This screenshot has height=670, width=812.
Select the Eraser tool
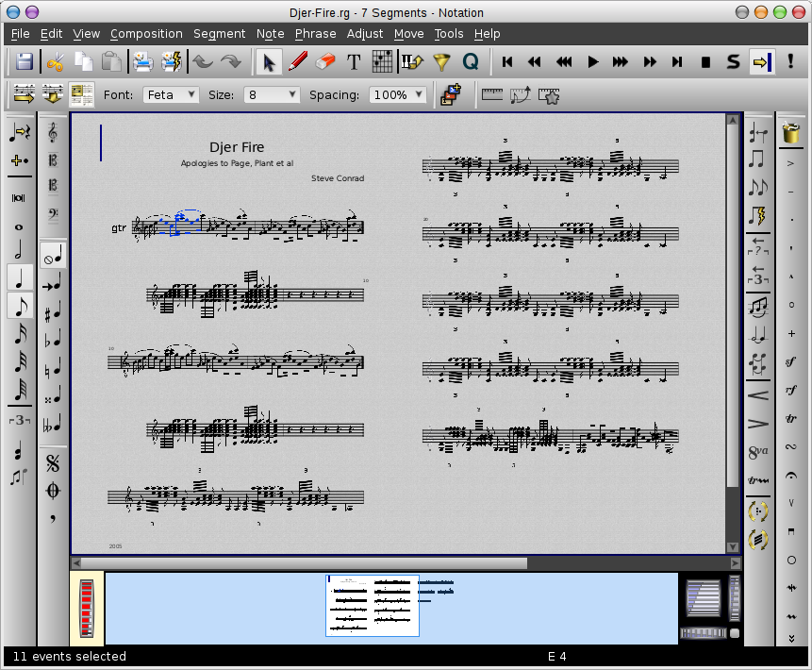(325, 62)
